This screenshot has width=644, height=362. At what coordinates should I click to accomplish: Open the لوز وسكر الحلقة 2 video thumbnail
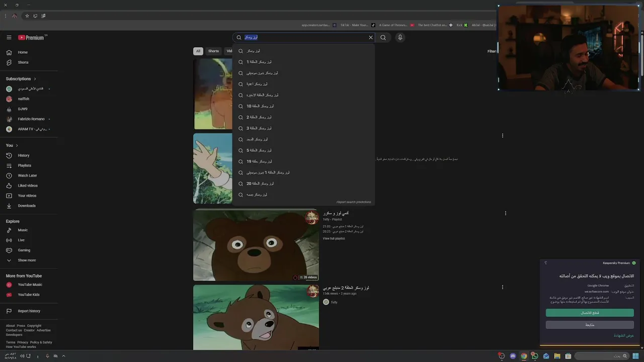pyautogui.click(x=256, y=317)
